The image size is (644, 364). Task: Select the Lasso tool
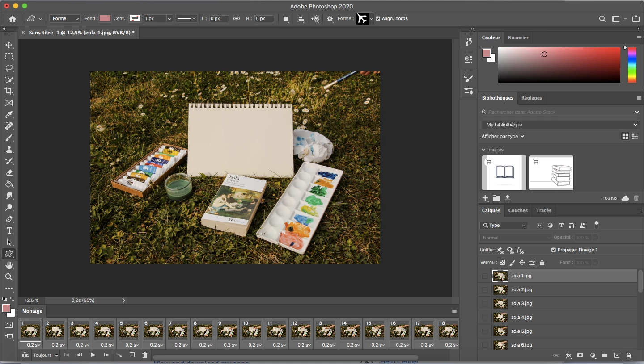[9, 68]
